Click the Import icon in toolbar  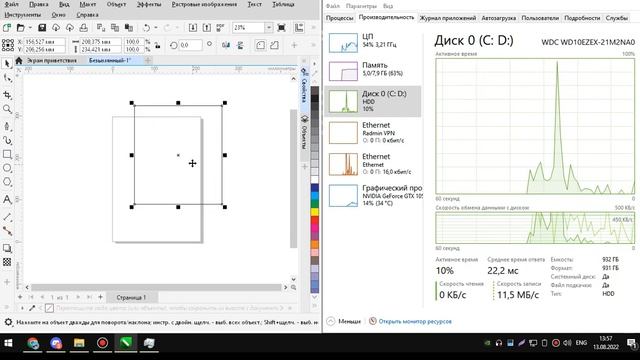(193, 28)
